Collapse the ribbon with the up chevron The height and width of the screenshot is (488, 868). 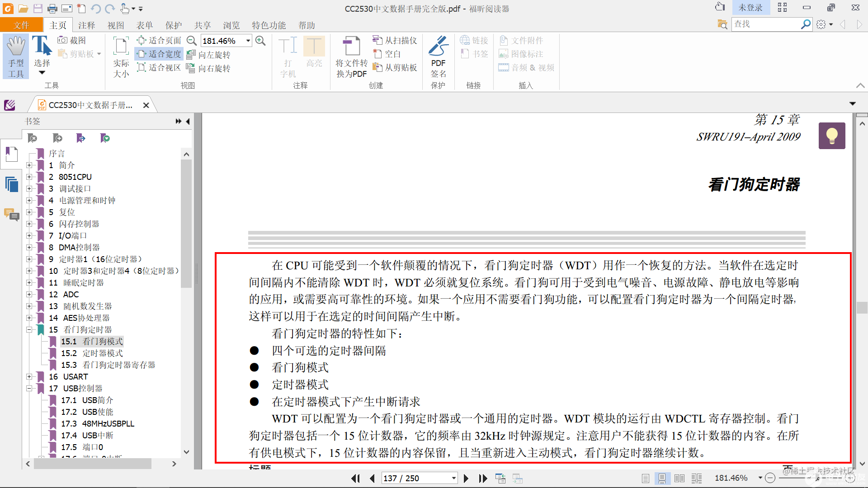[x=860, y=85]
